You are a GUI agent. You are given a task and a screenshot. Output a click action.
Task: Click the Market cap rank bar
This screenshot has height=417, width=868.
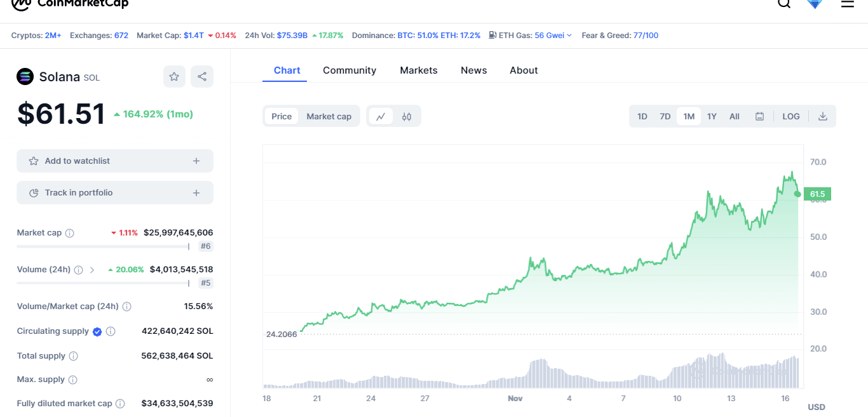103,246
